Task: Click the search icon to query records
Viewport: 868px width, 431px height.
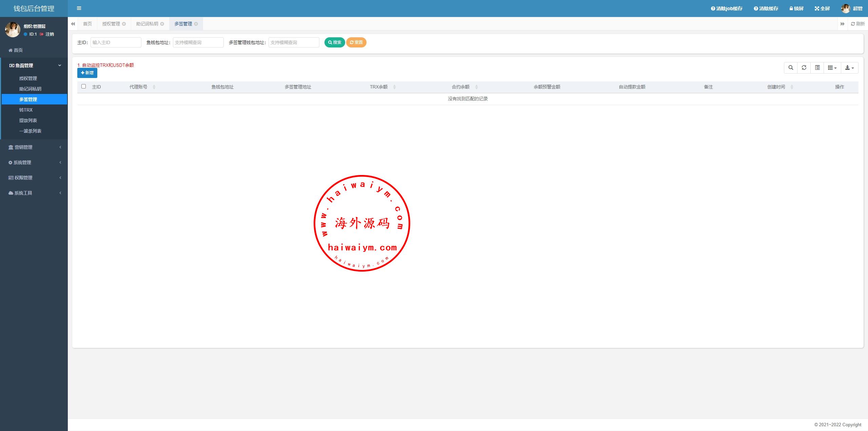Action: (x=334, y=43)
